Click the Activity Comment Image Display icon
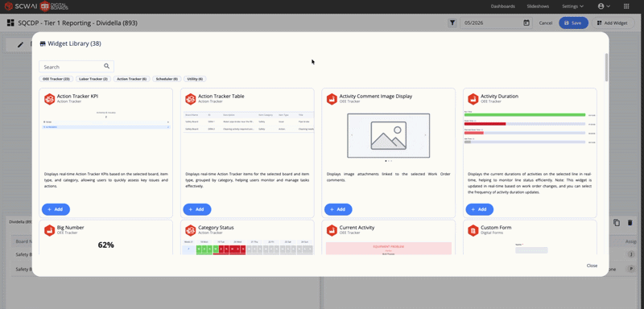Screen dimensions: 644x309 [332, 99]
